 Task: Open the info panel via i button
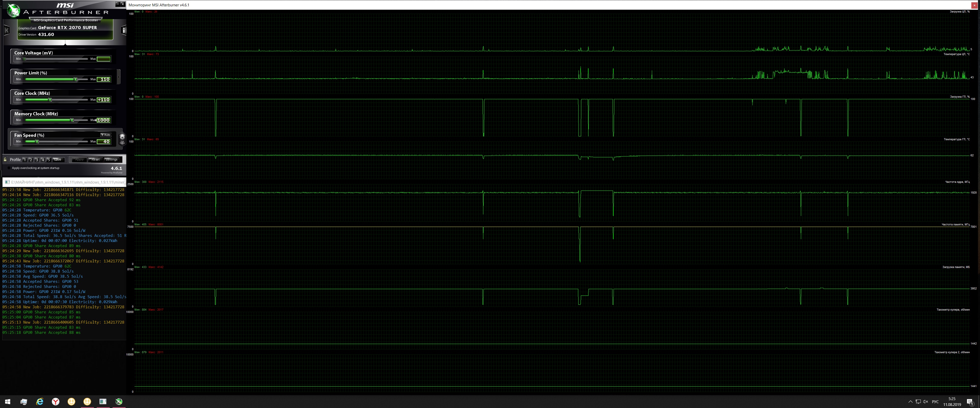pyautogui.click(x=124, y=30)
